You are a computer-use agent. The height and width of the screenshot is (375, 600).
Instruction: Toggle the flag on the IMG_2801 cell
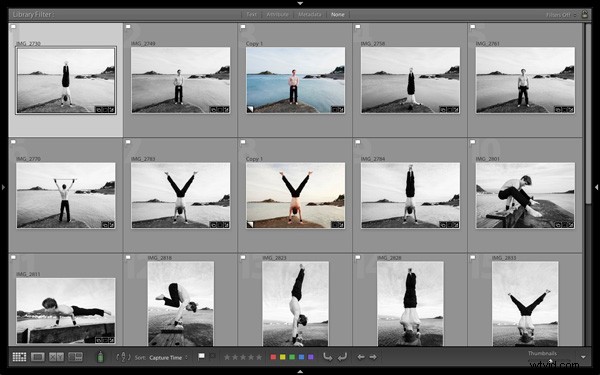click(473, 142)
